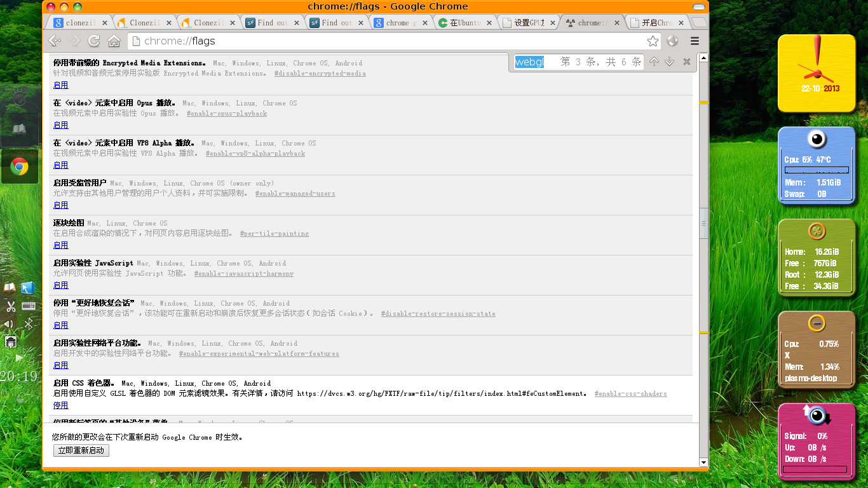This screenshot has height=488, width=868.
Task: Click the #enable-css-shaders anchor link
Action: [x=631, y=394]
